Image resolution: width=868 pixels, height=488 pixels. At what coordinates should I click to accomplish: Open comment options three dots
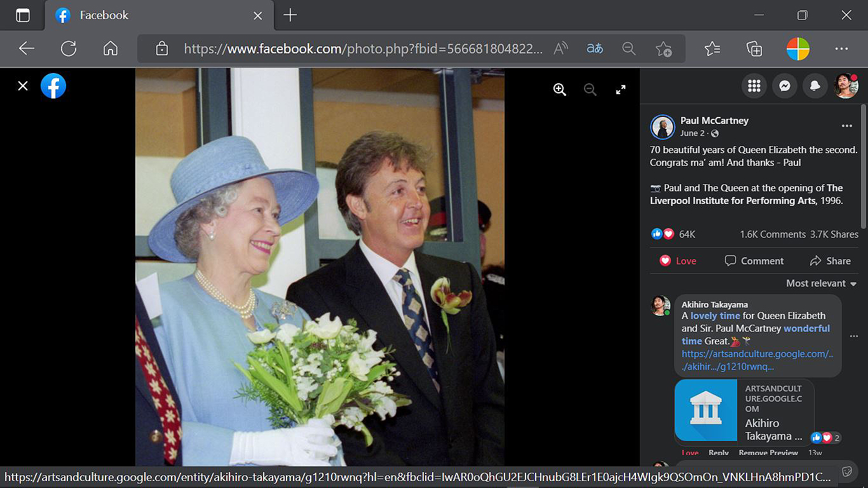(854, 336)
